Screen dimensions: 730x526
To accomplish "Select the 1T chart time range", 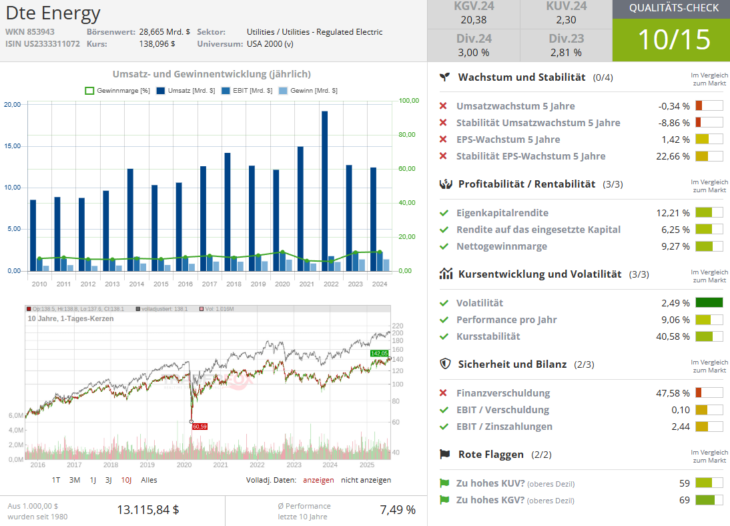I will (56, 480).
